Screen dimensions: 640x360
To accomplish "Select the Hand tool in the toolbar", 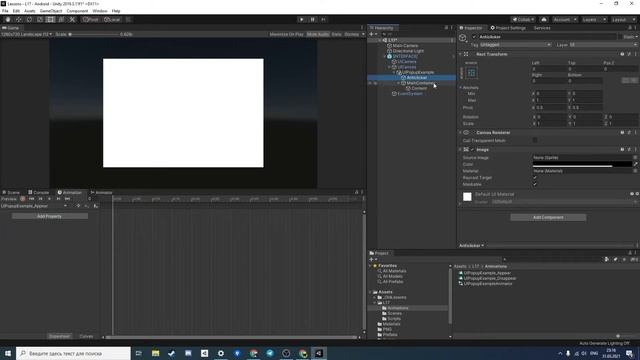I will [x=8, y=20].
